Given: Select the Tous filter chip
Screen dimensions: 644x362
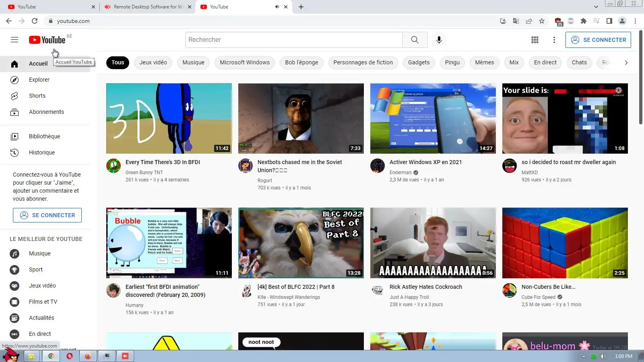Looking at the screenshot, I should [118, 62].
